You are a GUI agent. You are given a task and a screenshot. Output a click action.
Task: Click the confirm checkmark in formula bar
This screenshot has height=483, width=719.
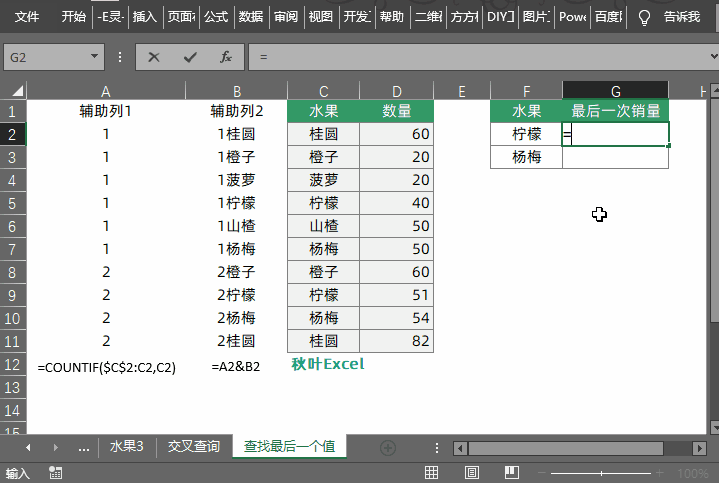click(190, 58)
